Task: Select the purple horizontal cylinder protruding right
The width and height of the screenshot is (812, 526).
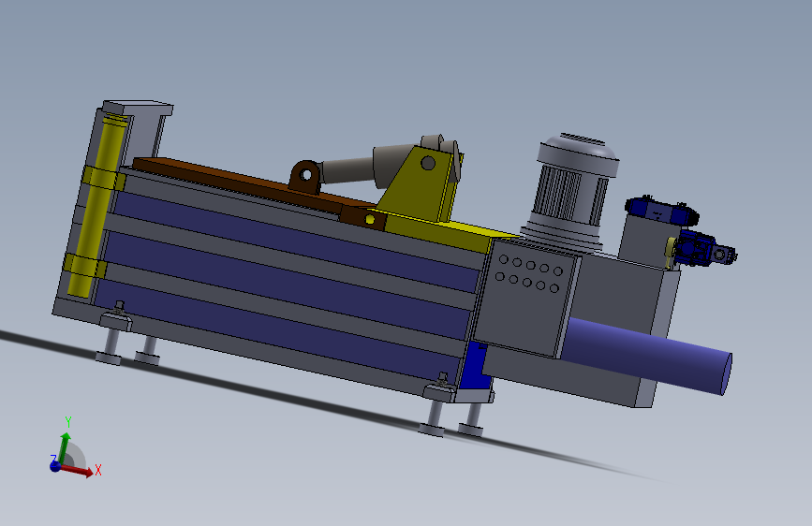Action: [647, 356]
